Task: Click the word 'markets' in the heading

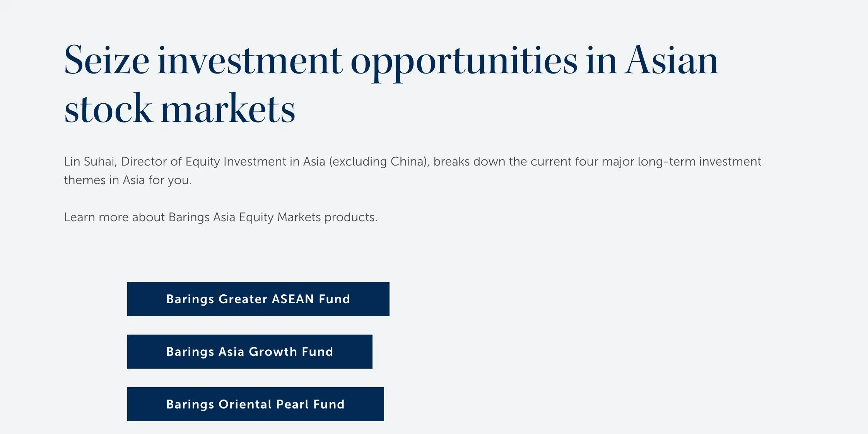Action: (228, 109)
